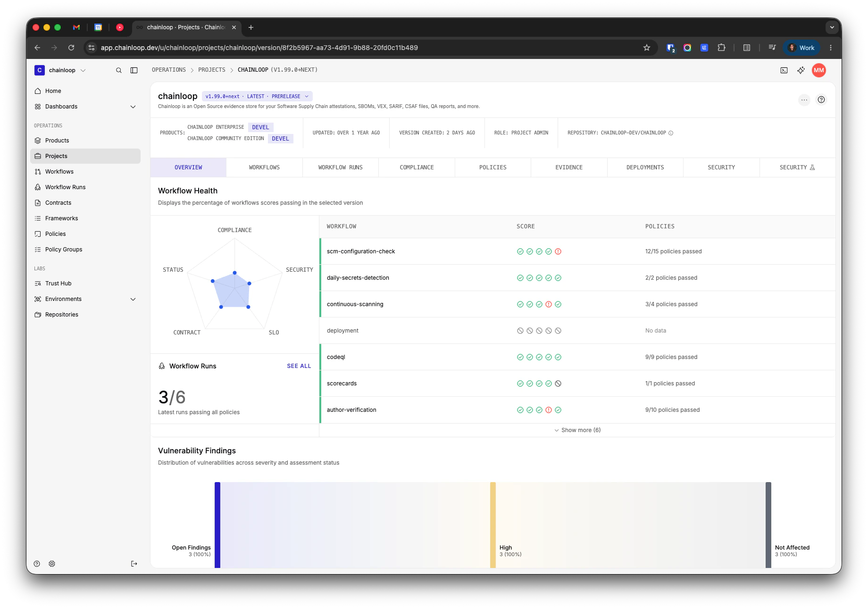Expand Show more (6) workflows
This screenshot has height=609, width=868.
tap(577, 430)
